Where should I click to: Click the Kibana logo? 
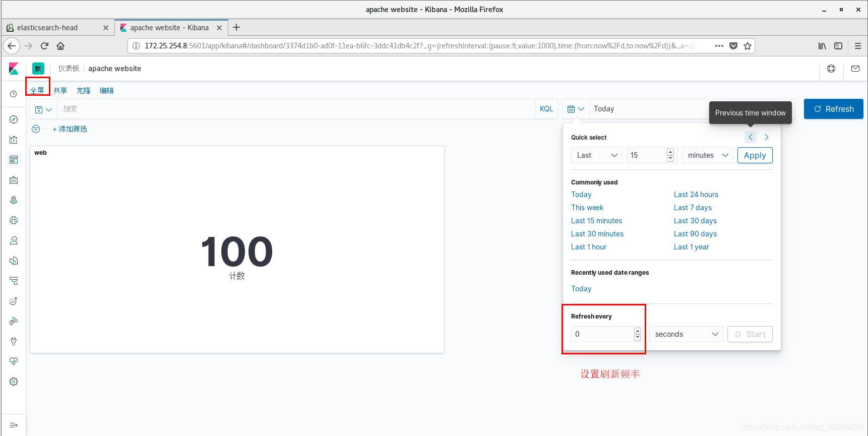click(14, 69)
